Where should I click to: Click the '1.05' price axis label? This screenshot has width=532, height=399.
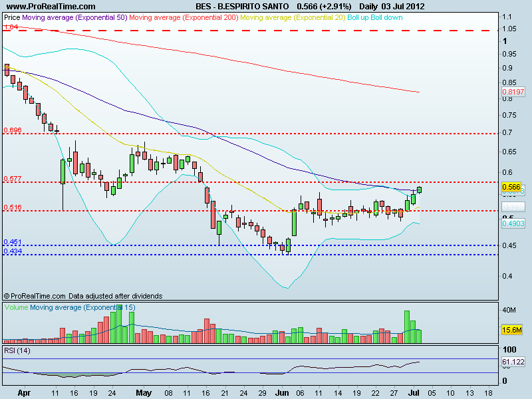point(509,29)
